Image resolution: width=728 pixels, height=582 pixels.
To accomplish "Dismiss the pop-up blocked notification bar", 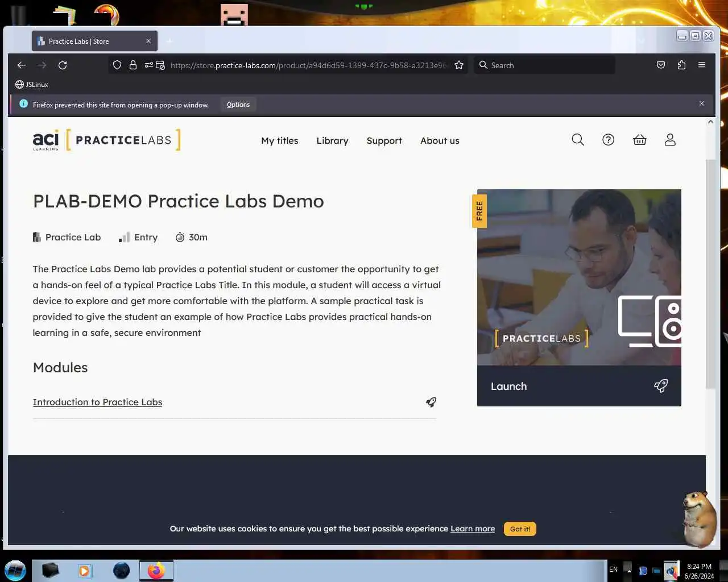I will 702,103.
